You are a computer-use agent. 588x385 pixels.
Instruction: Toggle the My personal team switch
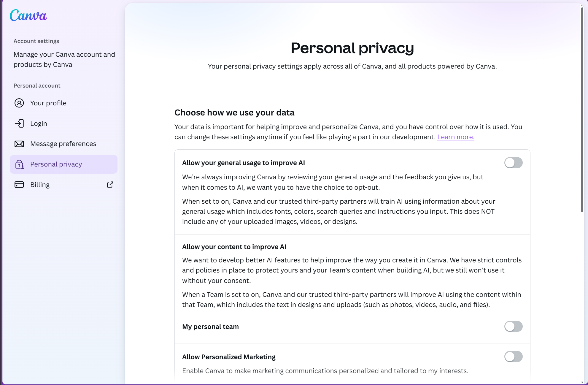coord(513,327)
